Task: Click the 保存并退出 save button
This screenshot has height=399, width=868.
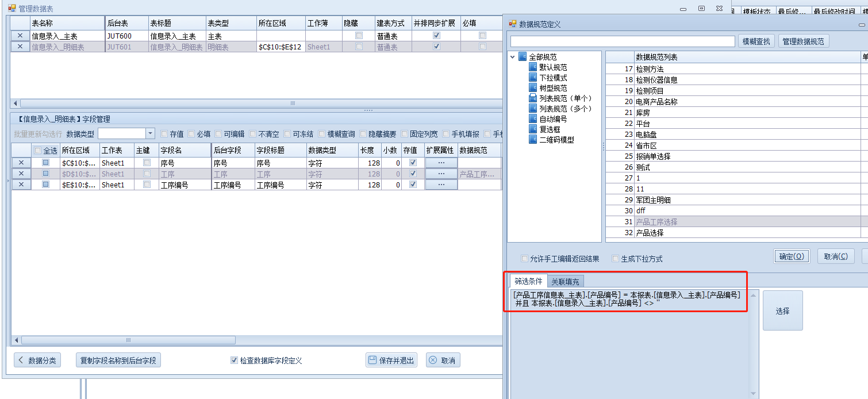Action: pyautogui.click(x=391, y=360)
